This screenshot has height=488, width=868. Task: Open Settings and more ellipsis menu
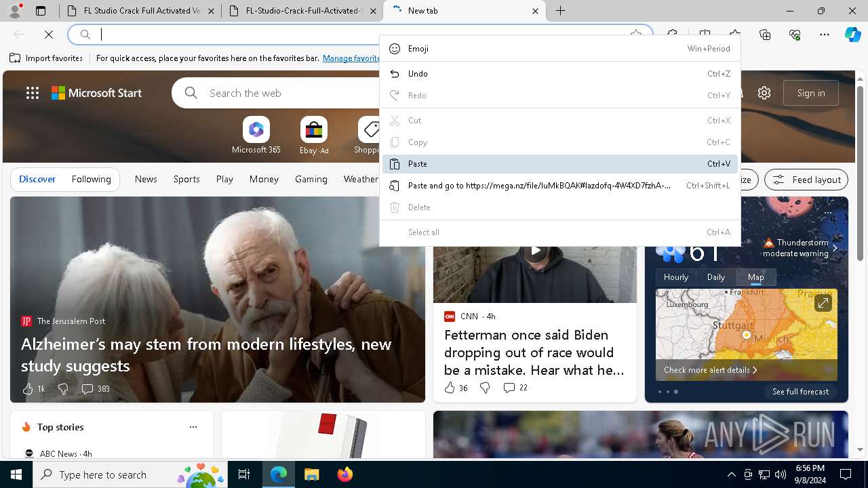pyautogui.click(x=825, y=35)
